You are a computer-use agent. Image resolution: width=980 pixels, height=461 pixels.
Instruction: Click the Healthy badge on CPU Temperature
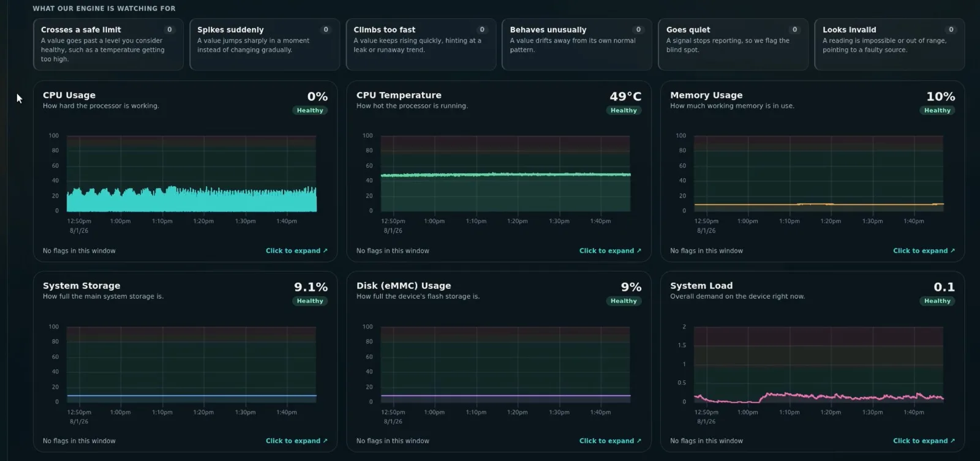pyautogui.click(x=624, y=111)
